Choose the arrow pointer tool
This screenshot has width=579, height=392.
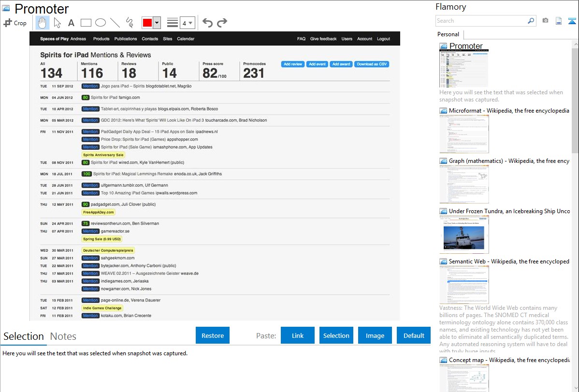tap(57, 23)
